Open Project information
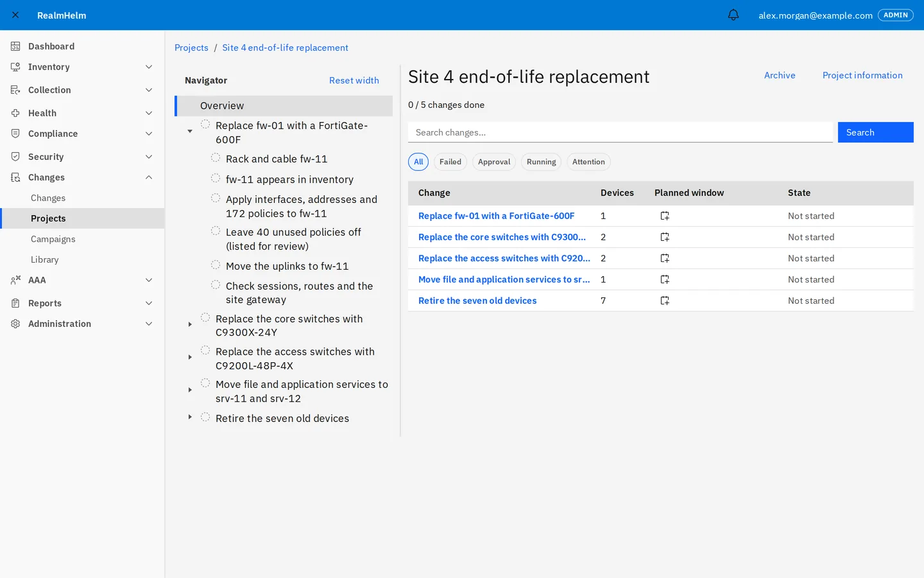This screenshot has width=924, height=578. 862,75
